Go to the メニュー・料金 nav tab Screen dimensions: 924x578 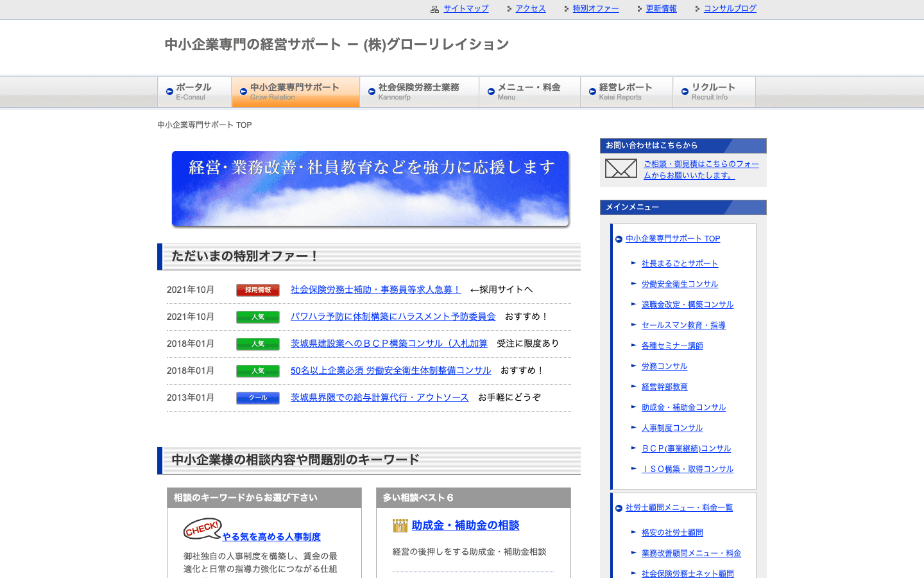pyautogui.click(x=530, y=92)
